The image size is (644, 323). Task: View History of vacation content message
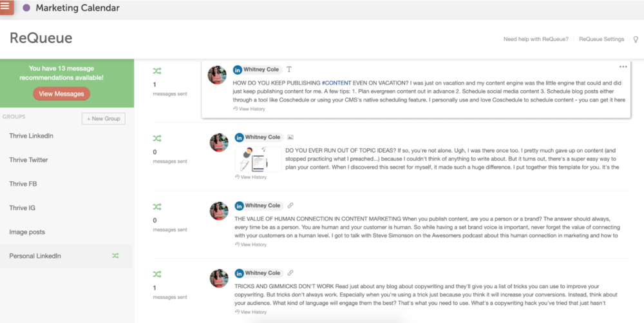(249, 109)
